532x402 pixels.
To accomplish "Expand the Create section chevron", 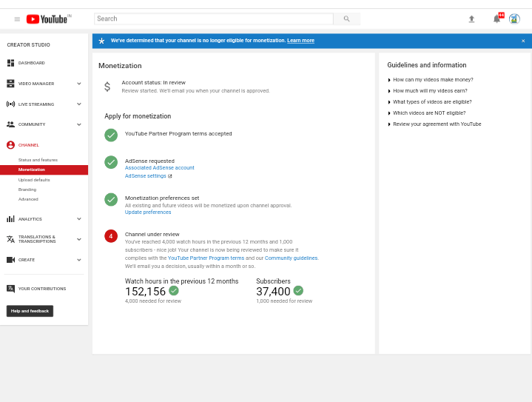I will [x=79, y=260].
